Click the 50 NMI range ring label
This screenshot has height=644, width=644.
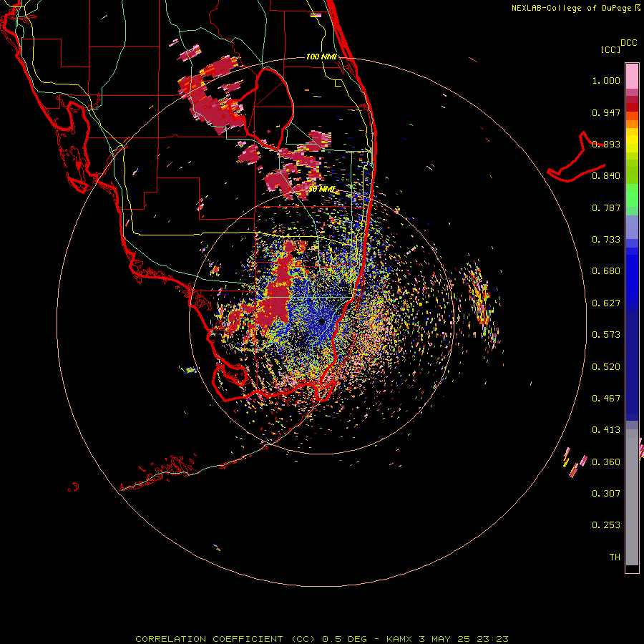pos(322,190)
